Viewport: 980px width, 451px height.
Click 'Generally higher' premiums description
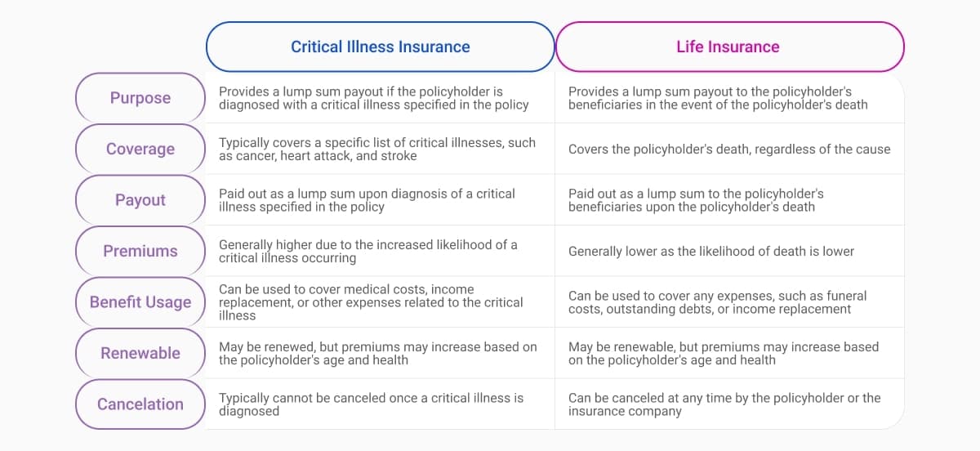point(367,251)
